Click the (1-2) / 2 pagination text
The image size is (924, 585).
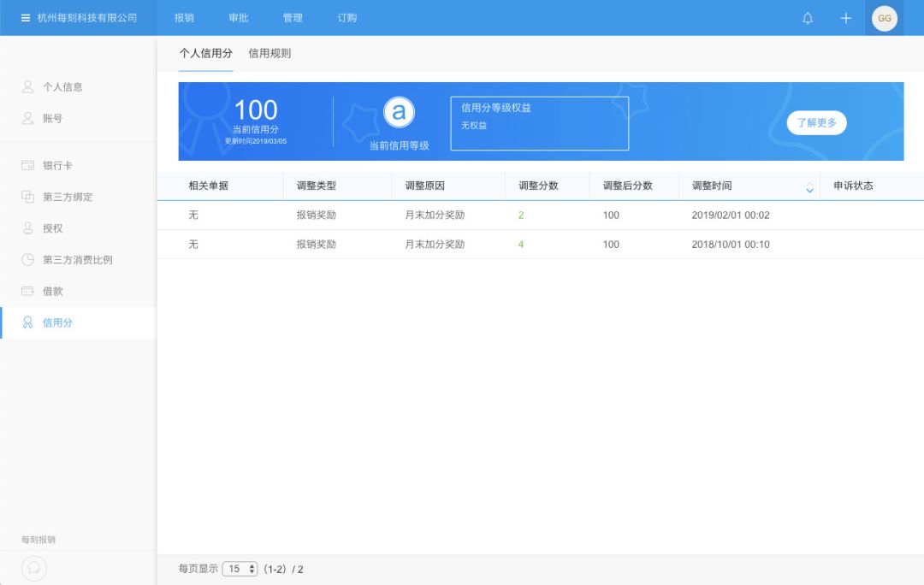tap(283, 569)
